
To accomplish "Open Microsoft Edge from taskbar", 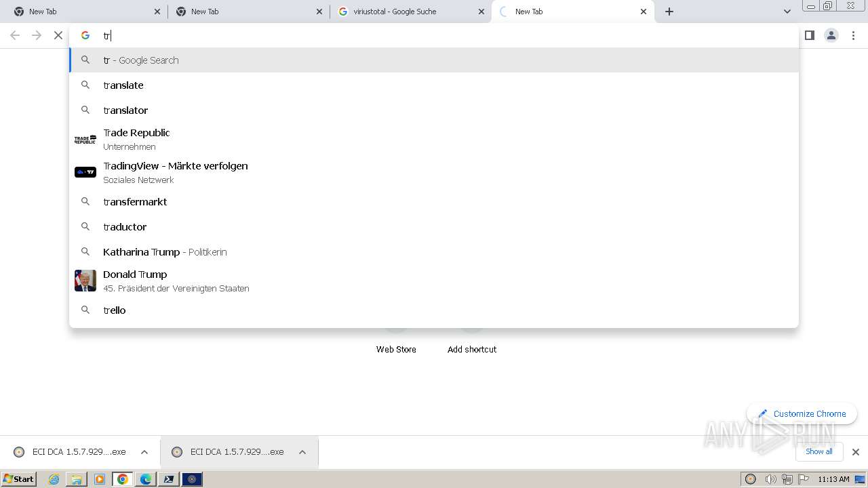I will pyautogui.click(x=146, y=479).
